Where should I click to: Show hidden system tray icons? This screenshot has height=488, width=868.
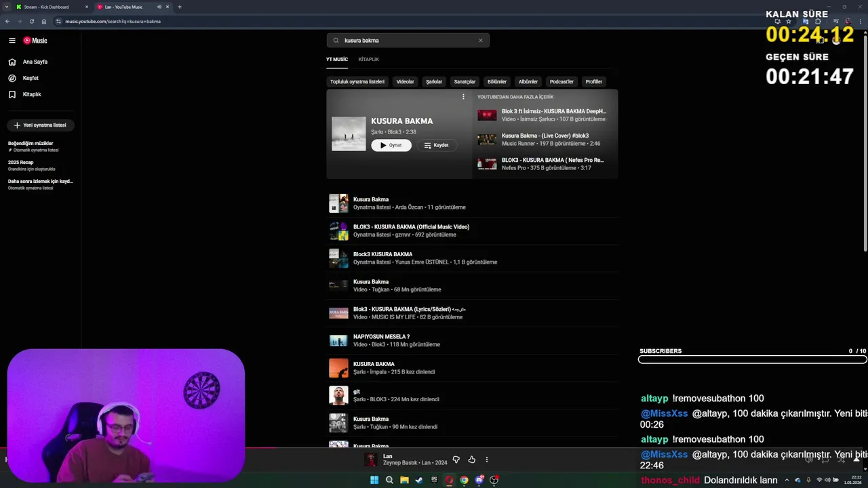click(x=788, y=480)
